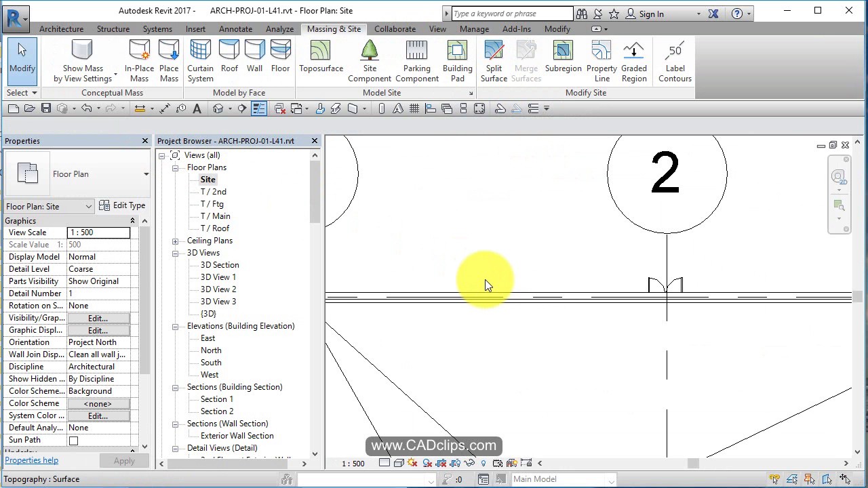The width and height of the screenshot is (868, 488).
Task: Toggle the Sun Path checkbox
Action: coord(73,441)
